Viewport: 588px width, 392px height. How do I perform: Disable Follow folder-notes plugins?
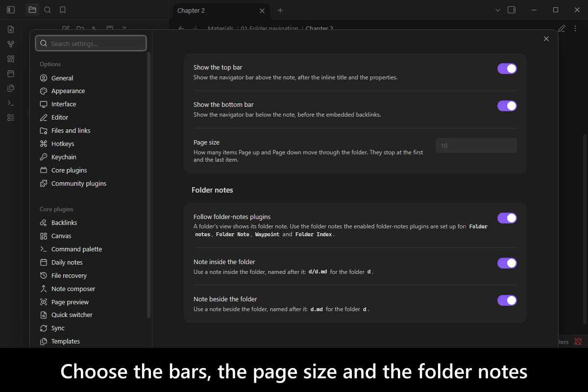tap(507, 218)
